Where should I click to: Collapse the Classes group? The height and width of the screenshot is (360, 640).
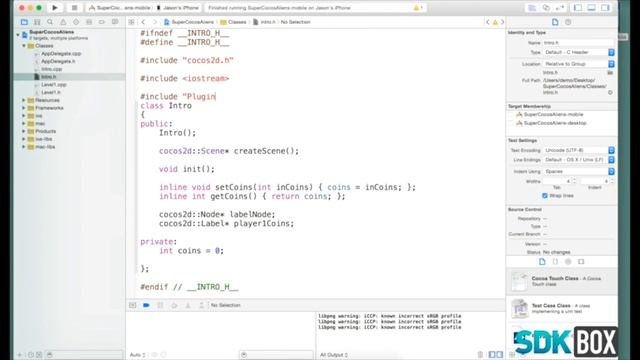tap(24, 46)
